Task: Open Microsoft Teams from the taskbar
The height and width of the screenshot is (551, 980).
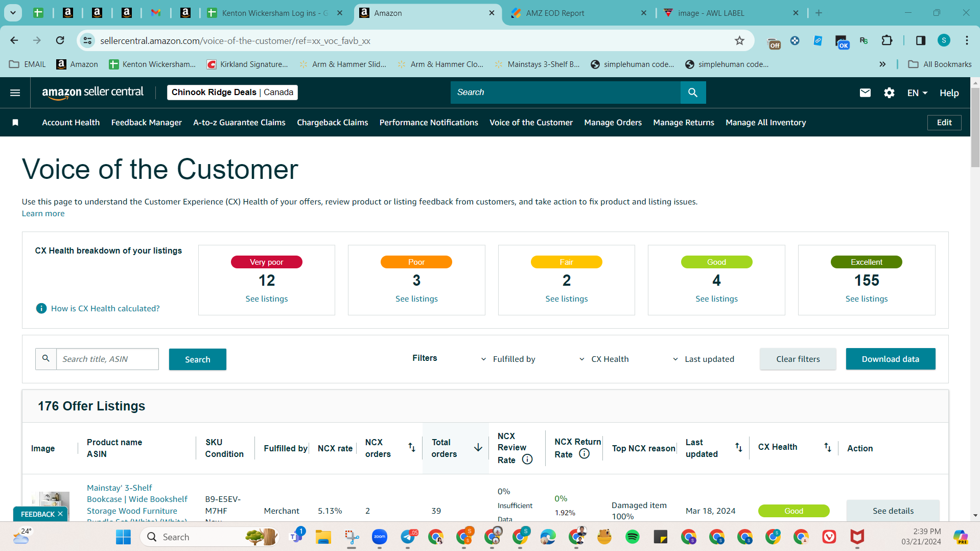Action: point(296,536)
